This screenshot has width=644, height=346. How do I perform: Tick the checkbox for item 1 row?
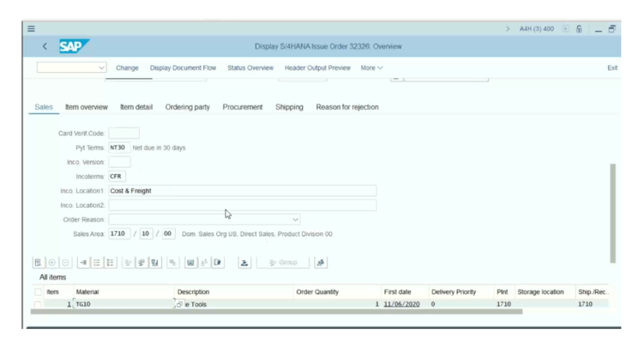pyautogui.click(x=38, y=304)
